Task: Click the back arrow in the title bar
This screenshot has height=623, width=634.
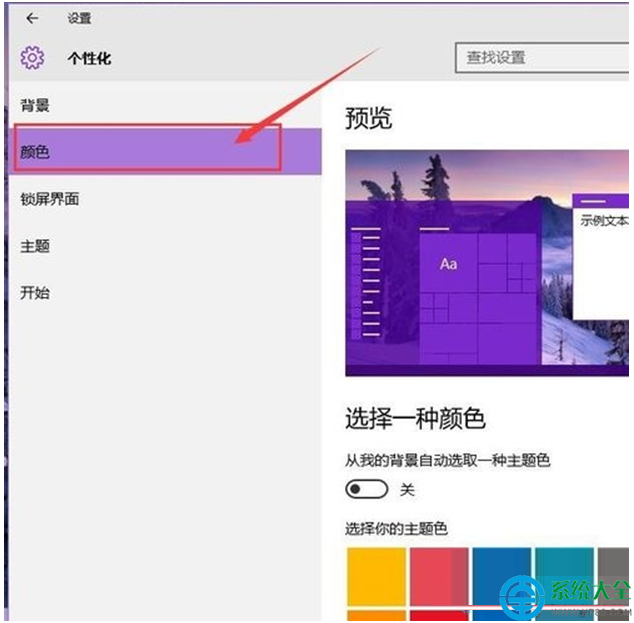Action: (33, 18)
